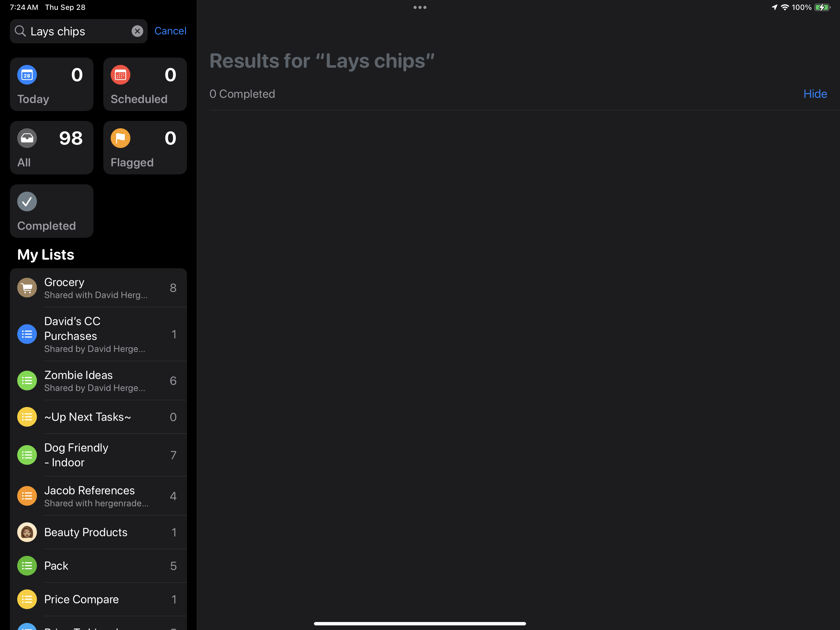Select the Pack list

98,566
